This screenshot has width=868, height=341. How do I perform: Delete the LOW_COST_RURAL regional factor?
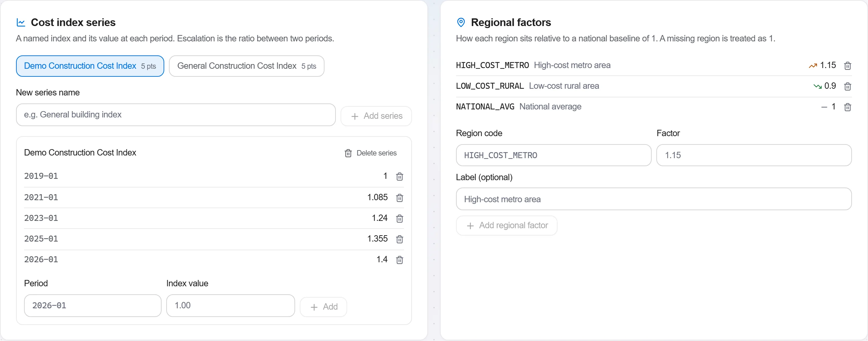click(847, 86)
